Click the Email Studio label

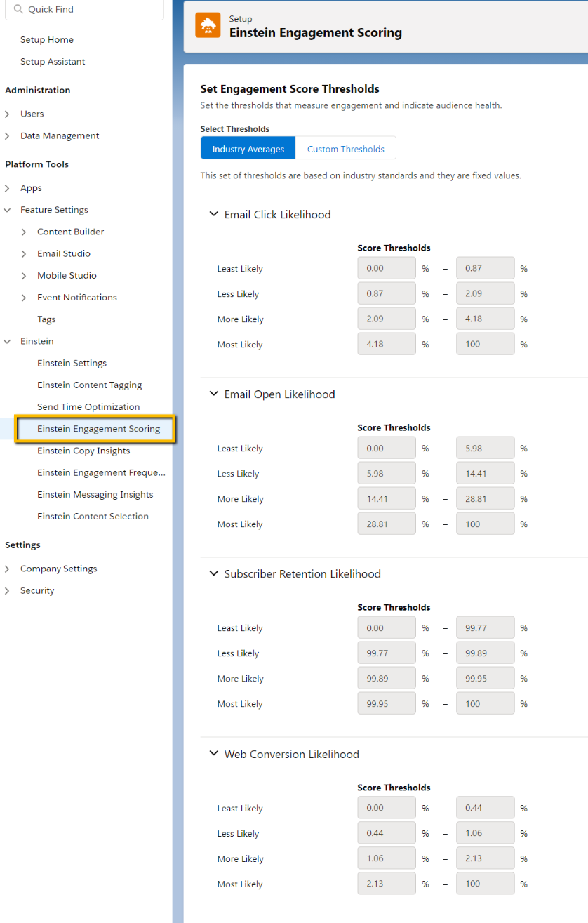pyautogui.click(x=64, y=253)
